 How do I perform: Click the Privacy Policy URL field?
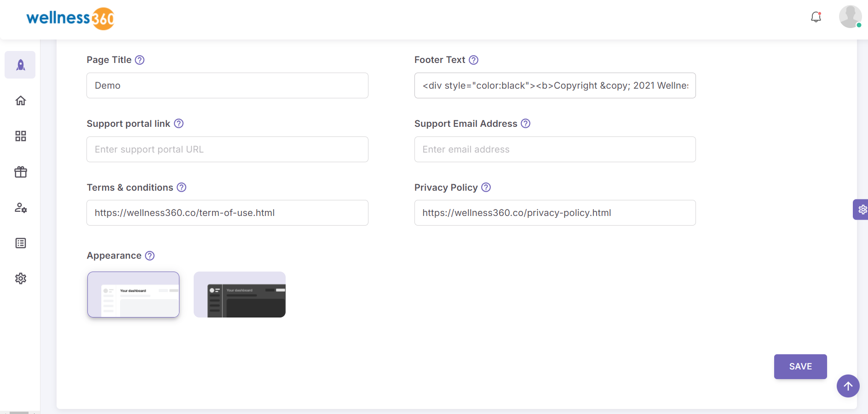click(x=555, y=213)
